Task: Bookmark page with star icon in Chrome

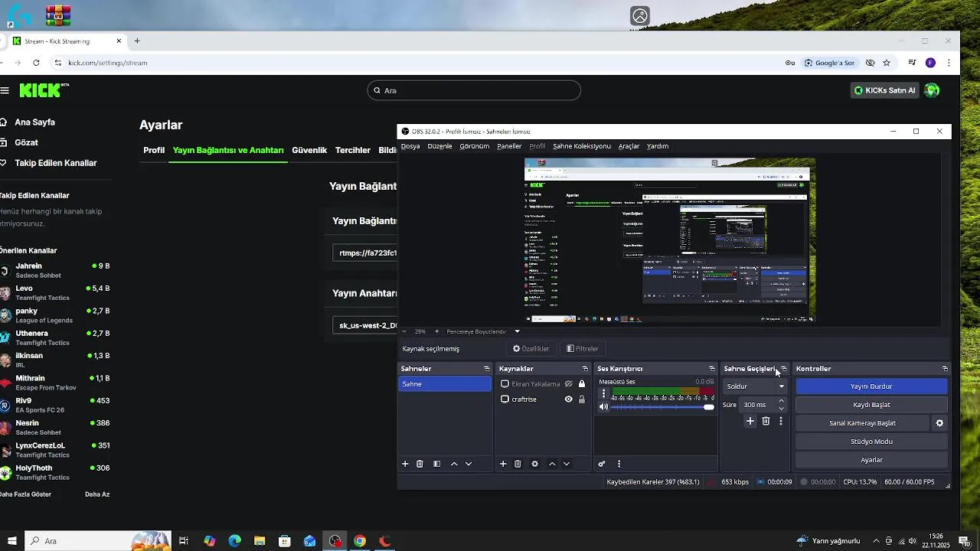Action: [x=887, y=63]
